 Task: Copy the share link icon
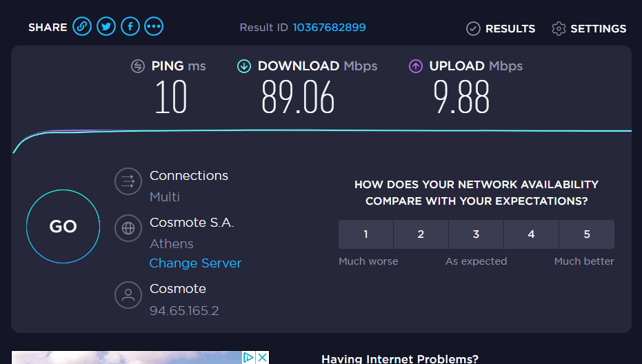[x=82, y=27]
